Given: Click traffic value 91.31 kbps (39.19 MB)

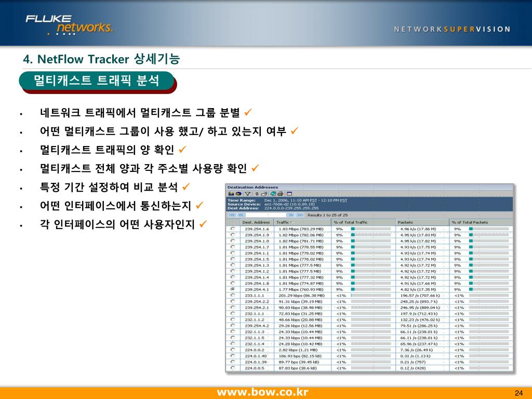Looking at the screenshot, I should coord(300,302).
